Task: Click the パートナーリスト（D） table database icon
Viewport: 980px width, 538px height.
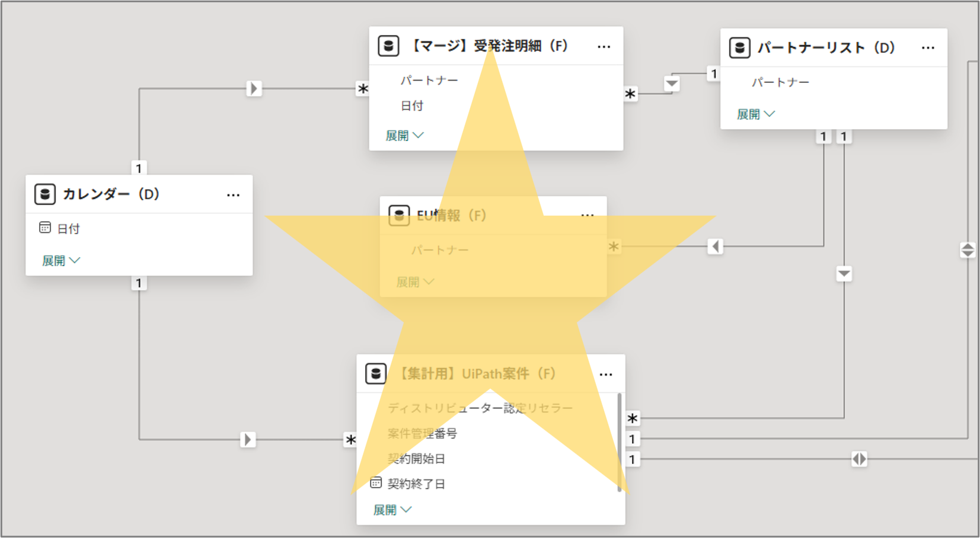Action: coord(739,48)
